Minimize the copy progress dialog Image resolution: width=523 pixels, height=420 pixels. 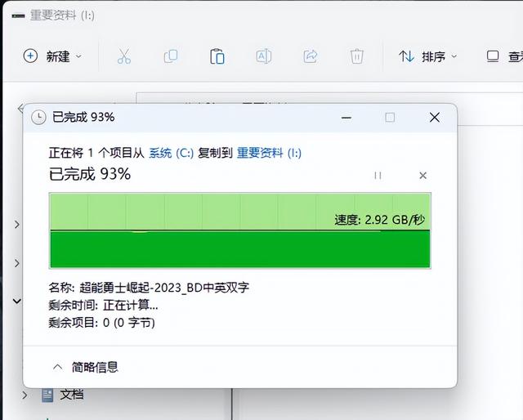tap(346, 118)
